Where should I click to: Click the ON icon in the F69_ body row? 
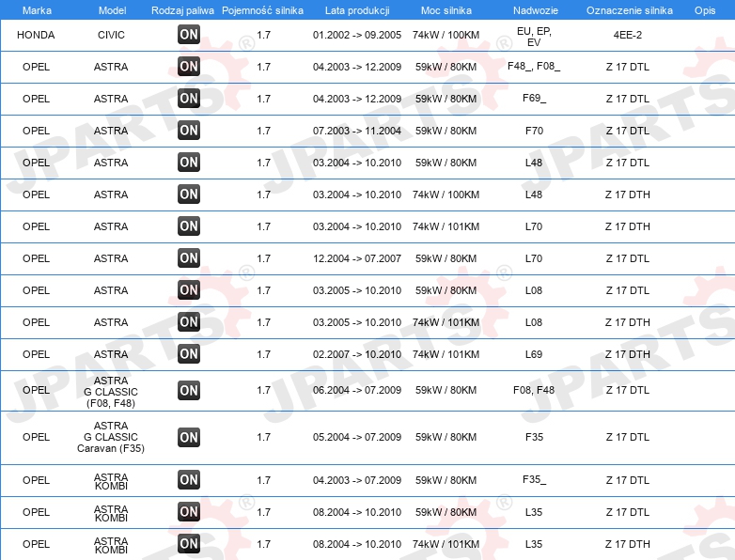coord(189,98)
